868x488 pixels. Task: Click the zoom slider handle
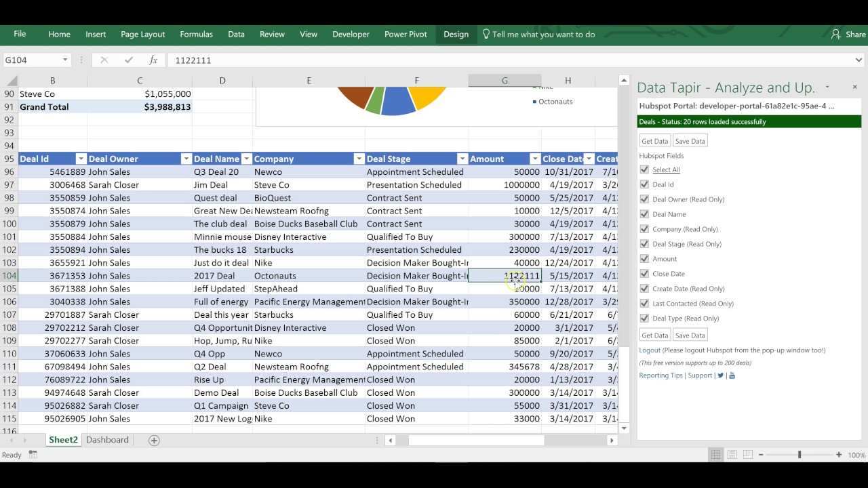[x=800, y=455]
